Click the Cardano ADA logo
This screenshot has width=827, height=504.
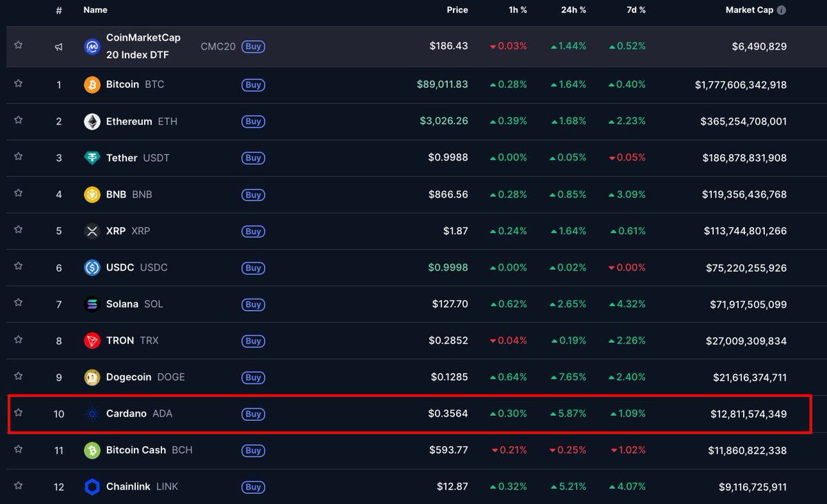click(x=92, y=414)
